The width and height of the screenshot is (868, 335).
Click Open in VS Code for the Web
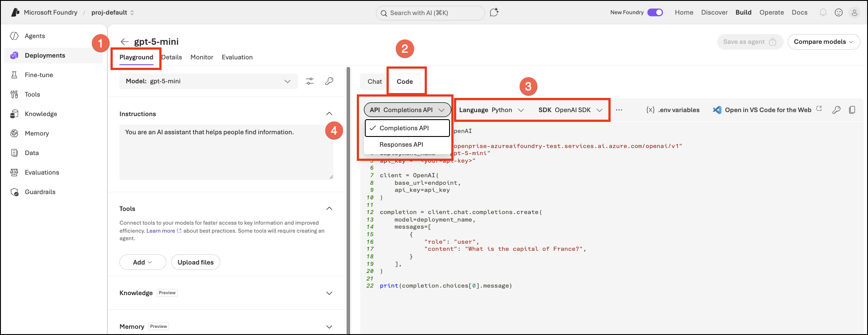768,110
